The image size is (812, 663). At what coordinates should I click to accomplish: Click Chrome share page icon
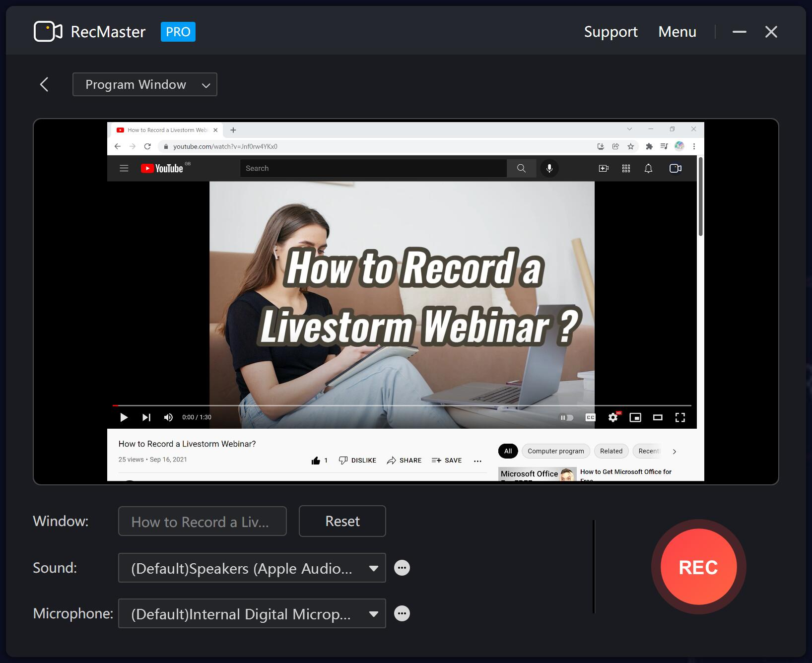[x=615, y=146]
